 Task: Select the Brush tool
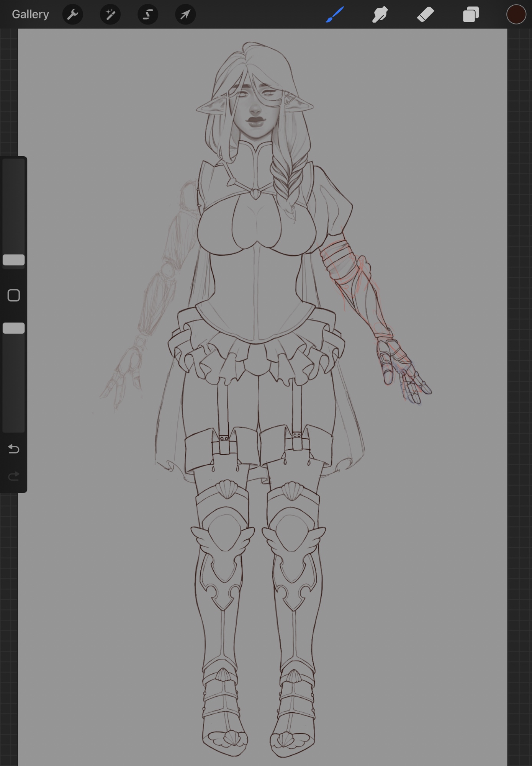pyautogui.click(x=335, y=15)
